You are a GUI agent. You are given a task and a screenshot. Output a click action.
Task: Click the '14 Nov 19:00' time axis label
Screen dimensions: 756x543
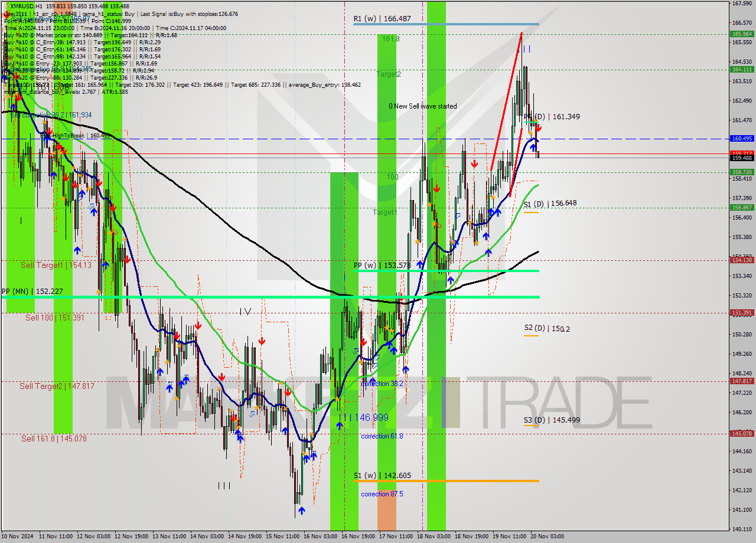coord(244,537)
